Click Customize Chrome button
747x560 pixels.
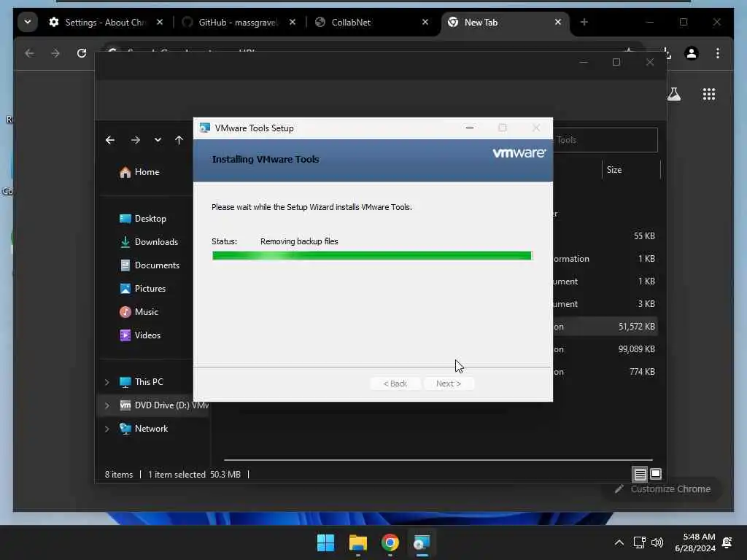click(x=662, y=489)
